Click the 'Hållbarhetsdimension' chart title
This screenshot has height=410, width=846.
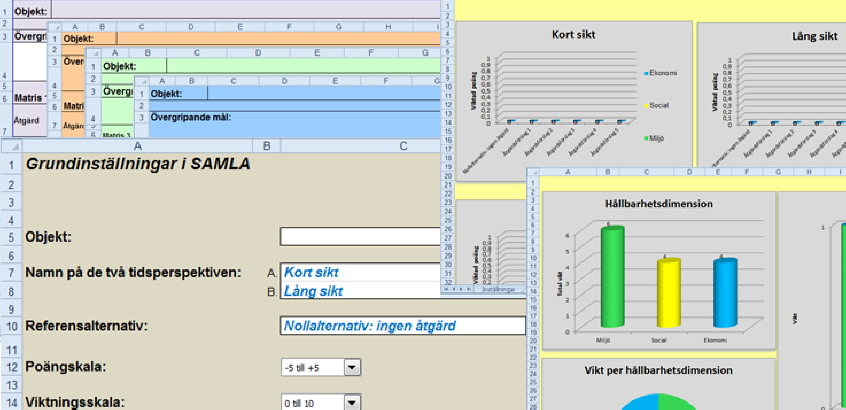659,204
